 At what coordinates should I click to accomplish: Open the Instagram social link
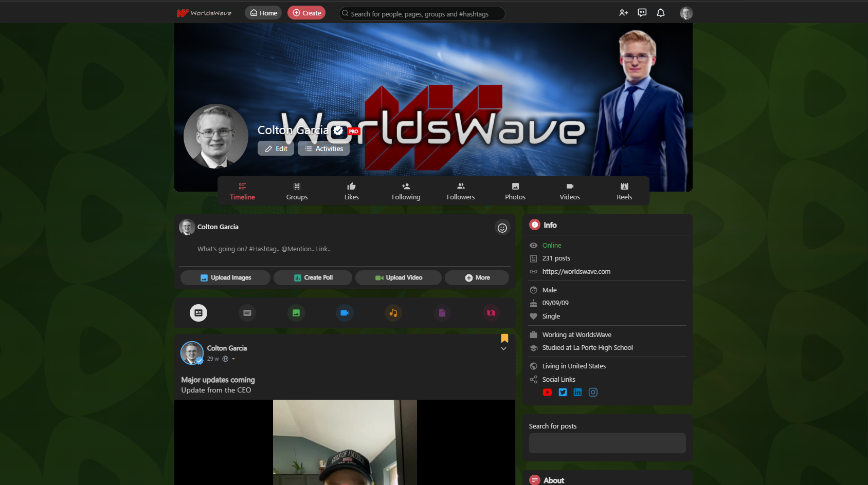[x=593, y=393]
